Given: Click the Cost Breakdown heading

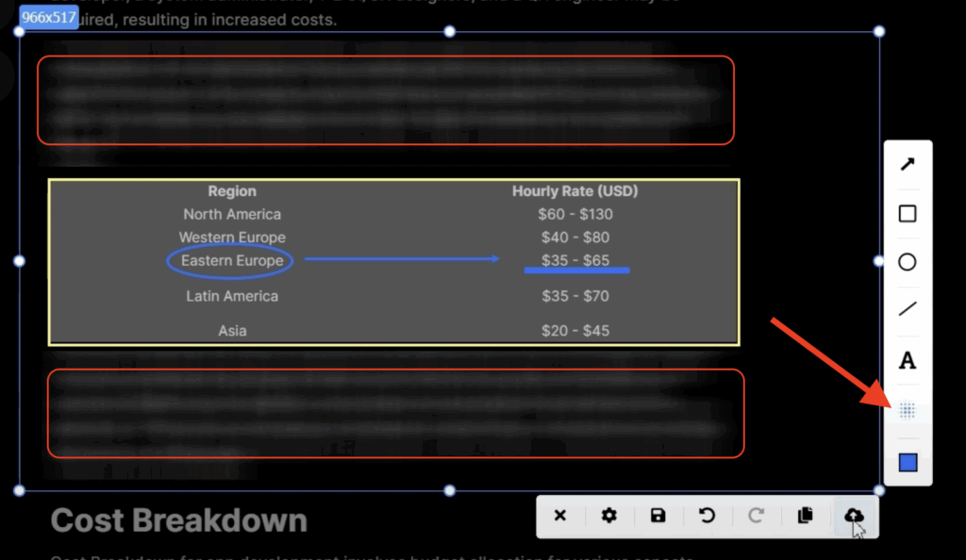Looking at the screenshot, I should coord(178,520).
